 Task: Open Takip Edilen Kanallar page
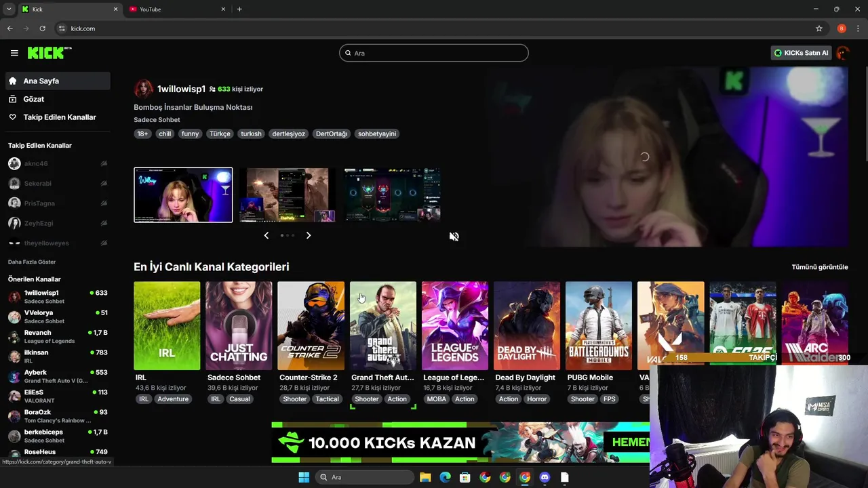(x=58, y=117)
